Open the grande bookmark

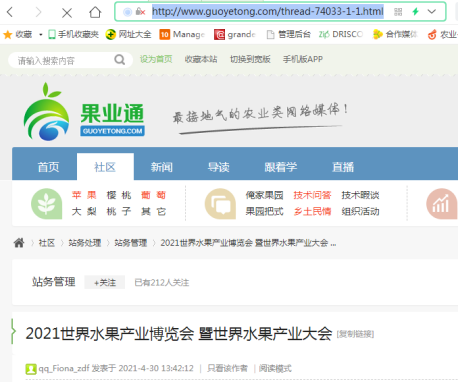[235, 34]
